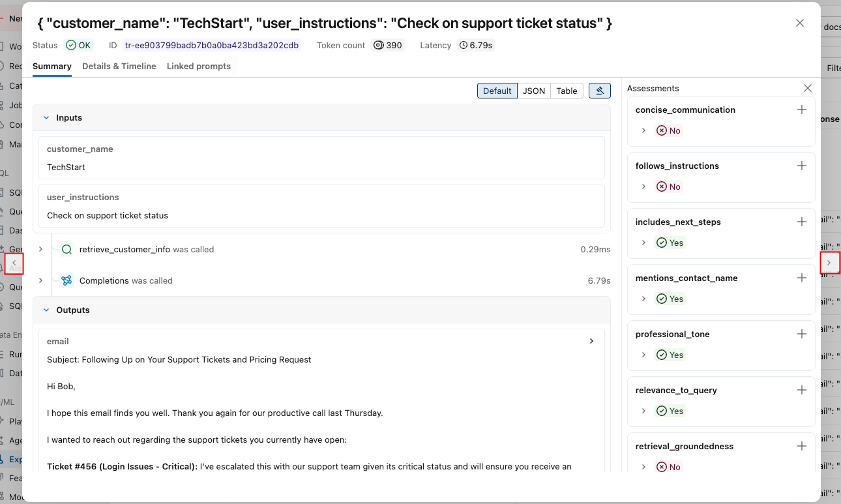This screenshot has height=504, width=841.
Task: Click the token count eye icon
Action: 379,45
